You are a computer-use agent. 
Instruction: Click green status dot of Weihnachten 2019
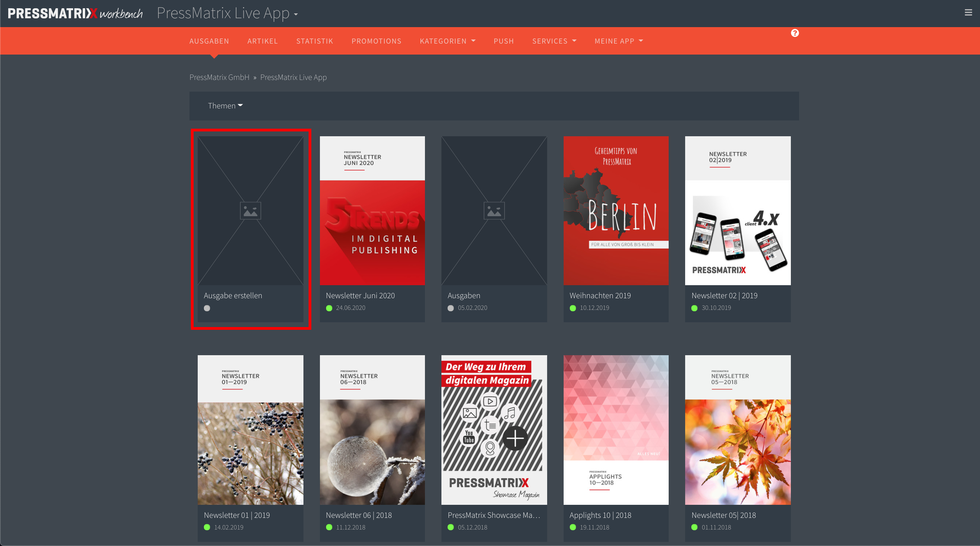coord(573,308)
